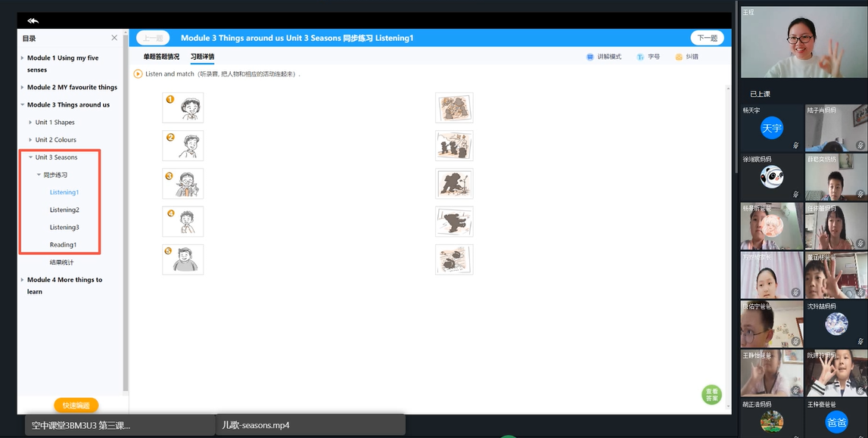Click the back arrow icon at top left
Viewport: 868px width, 438px height.
[33, 20]
